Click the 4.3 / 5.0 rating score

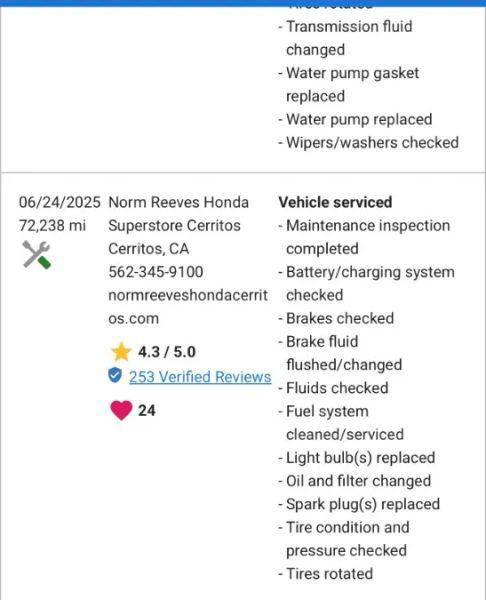(166, 352)
